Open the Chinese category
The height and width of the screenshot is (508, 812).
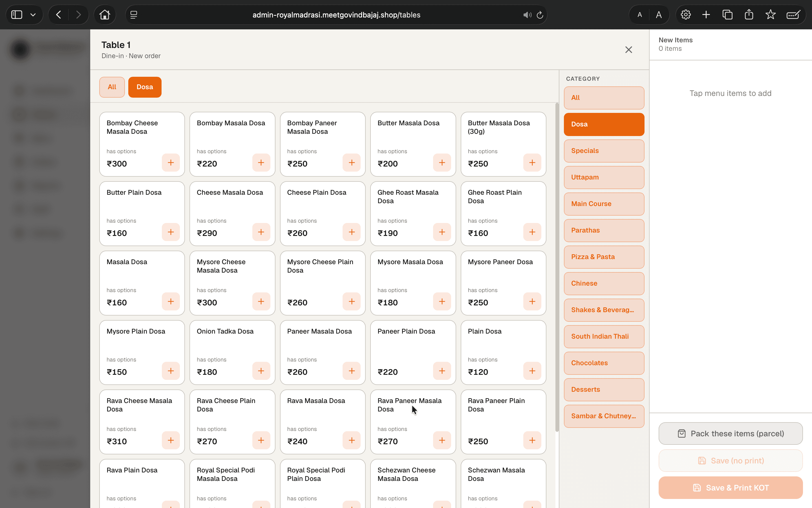[604, 284]
